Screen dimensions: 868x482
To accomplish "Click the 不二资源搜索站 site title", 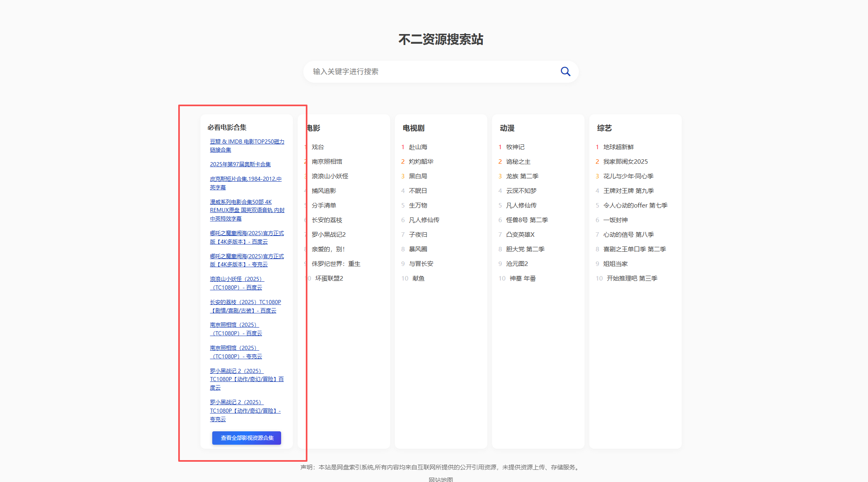I will (441, 39).
